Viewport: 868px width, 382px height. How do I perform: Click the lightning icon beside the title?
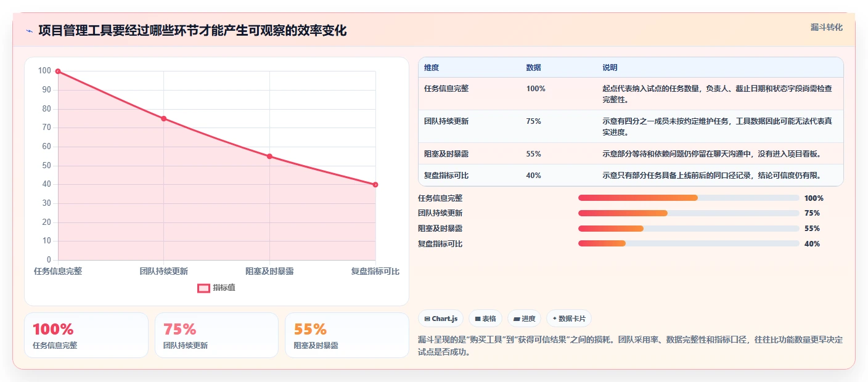(x=29, y=31)
